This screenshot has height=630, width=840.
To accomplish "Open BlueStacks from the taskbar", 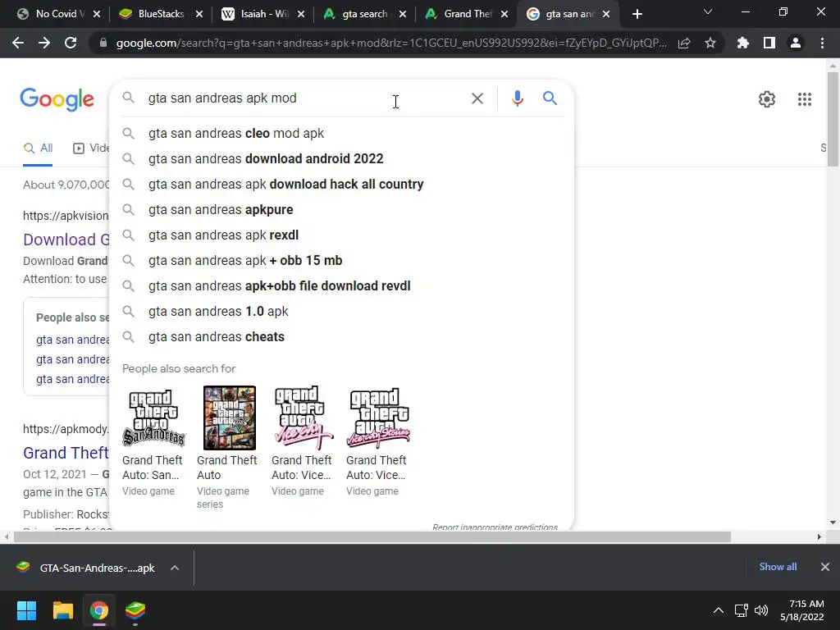I will point(135,610).
